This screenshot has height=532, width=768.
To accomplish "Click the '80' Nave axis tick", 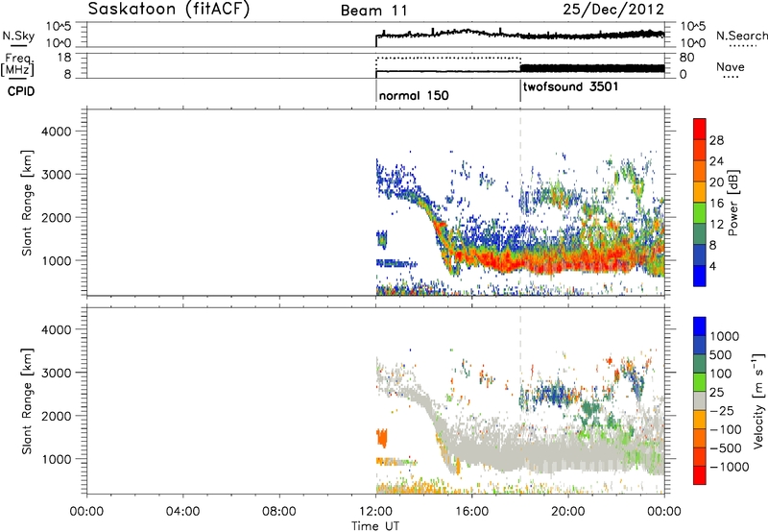I will [x=686, y=58].
